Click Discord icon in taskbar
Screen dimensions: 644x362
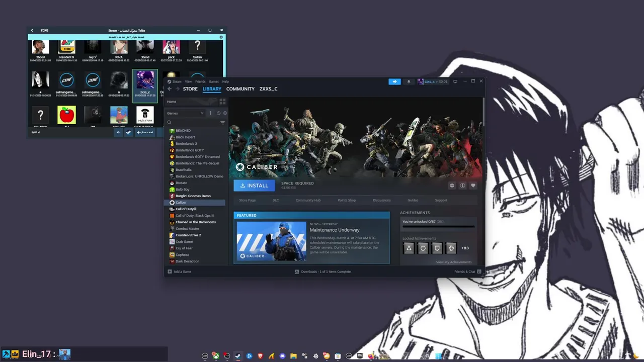point(282,356)
